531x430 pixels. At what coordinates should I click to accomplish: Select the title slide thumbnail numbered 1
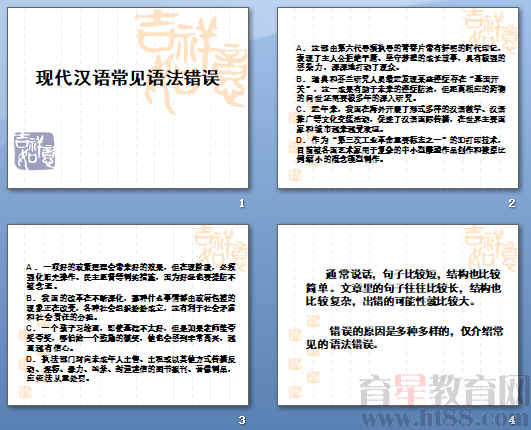pos(128,98)
